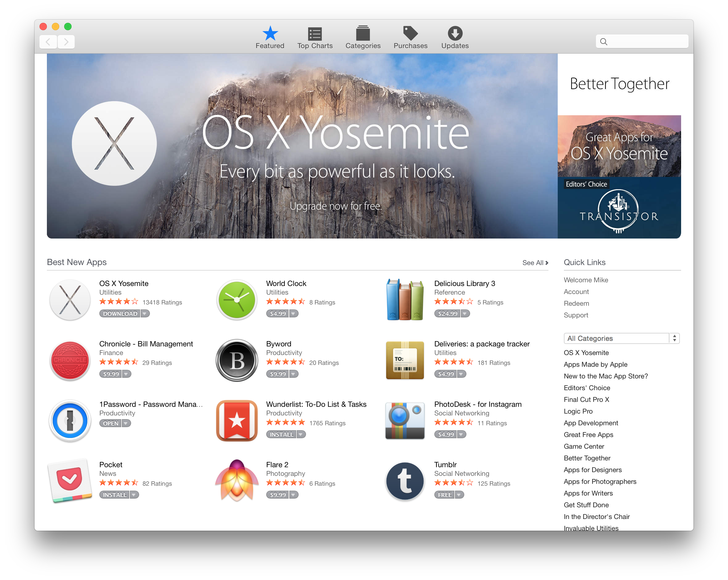728x580 pixels.
Task: Open the Redeem quick link
Action: (x=576, y=303)
